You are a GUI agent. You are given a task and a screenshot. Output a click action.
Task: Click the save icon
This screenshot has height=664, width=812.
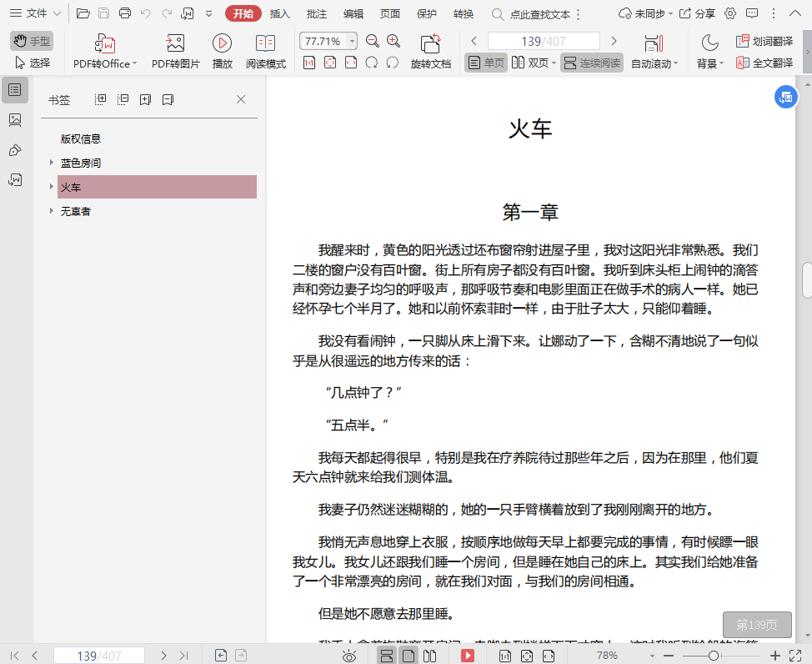104,13
